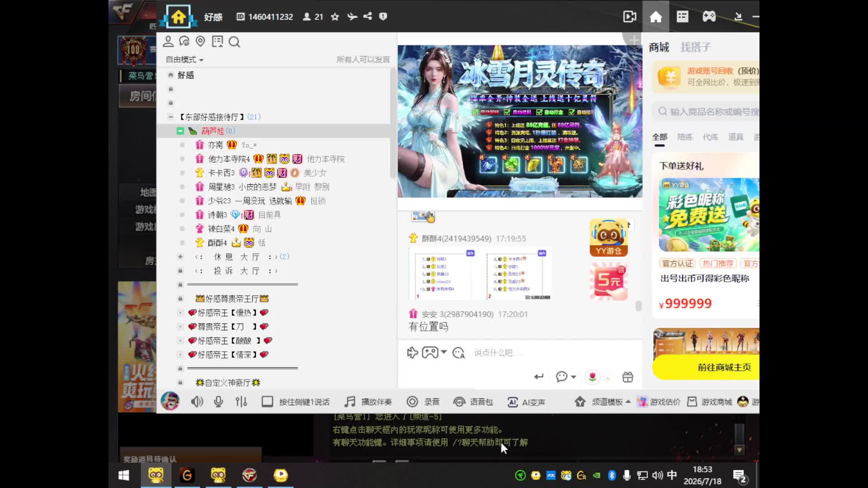
Task: Open the 投诉大厅 channel
Action: [236, 271]
